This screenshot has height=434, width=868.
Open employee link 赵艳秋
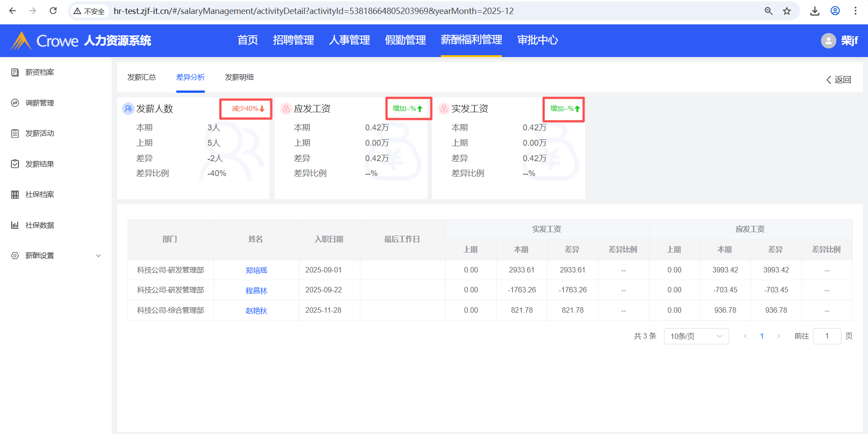(256, 310)
